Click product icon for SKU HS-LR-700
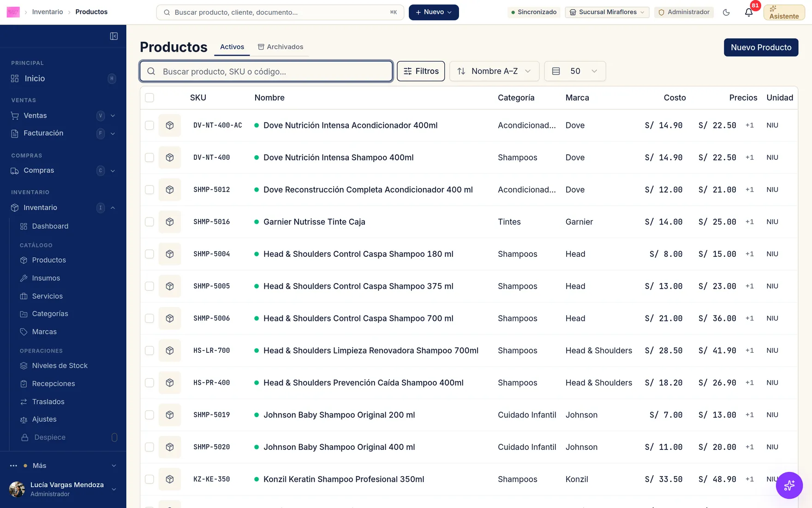Viewport: 812px width, 508px height. coord(170,351)
